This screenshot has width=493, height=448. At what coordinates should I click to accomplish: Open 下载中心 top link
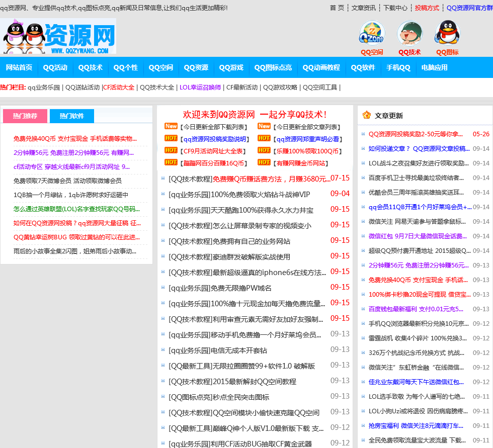[x=395, y=8]
